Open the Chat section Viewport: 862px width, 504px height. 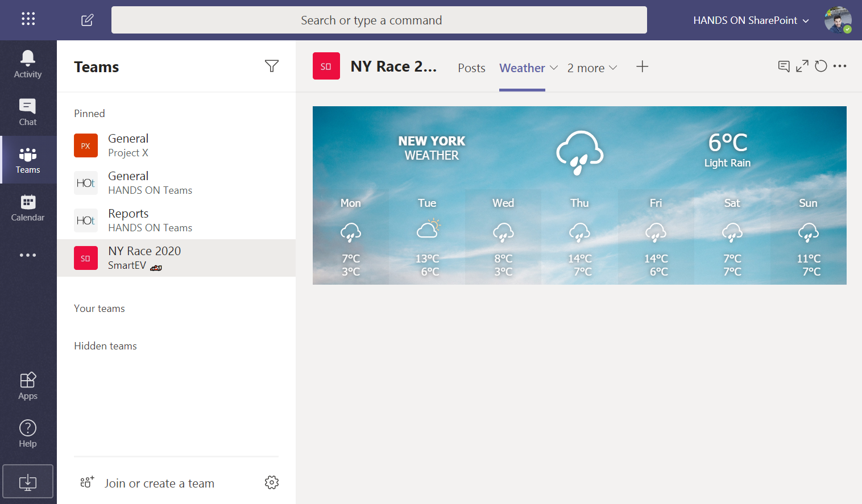pyautogui.click(x=28, y=112)
